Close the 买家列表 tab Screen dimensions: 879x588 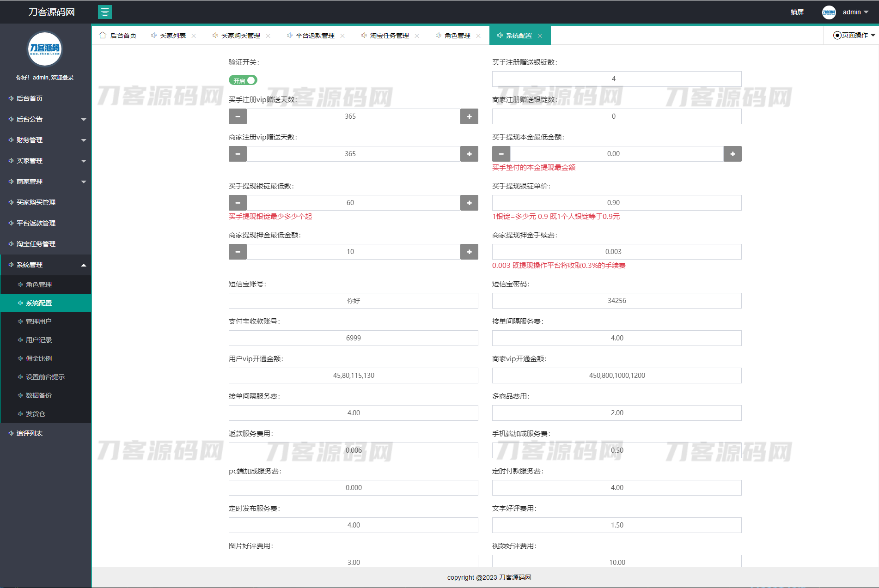point(194,36)
